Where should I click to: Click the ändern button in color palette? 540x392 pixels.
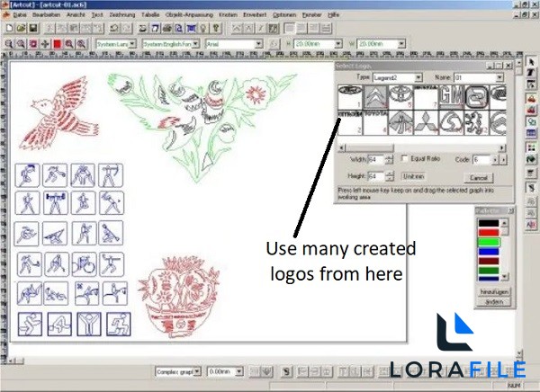(494, 302)
